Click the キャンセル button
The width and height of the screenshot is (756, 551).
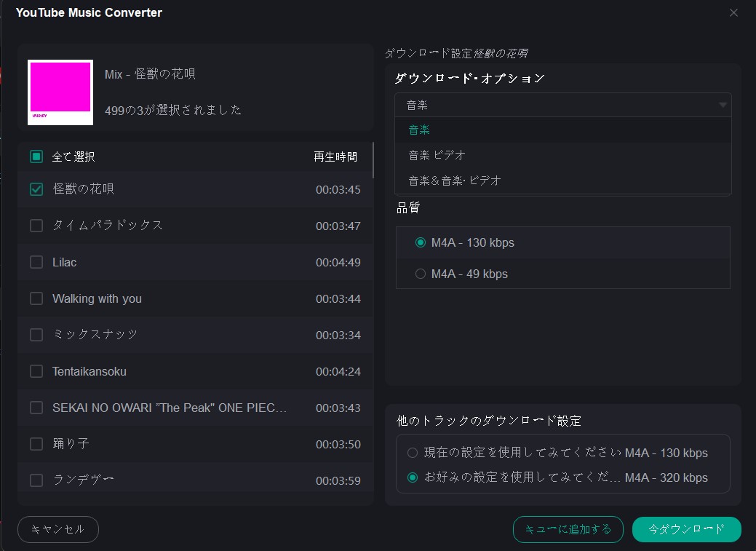pos(58,529)
